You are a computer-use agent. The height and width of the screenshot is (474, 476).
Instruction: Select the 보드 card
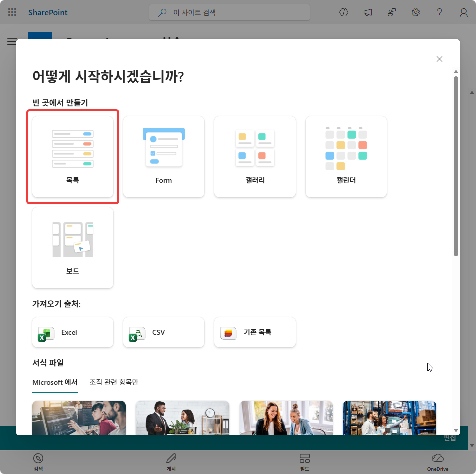(x=73, y=248)
